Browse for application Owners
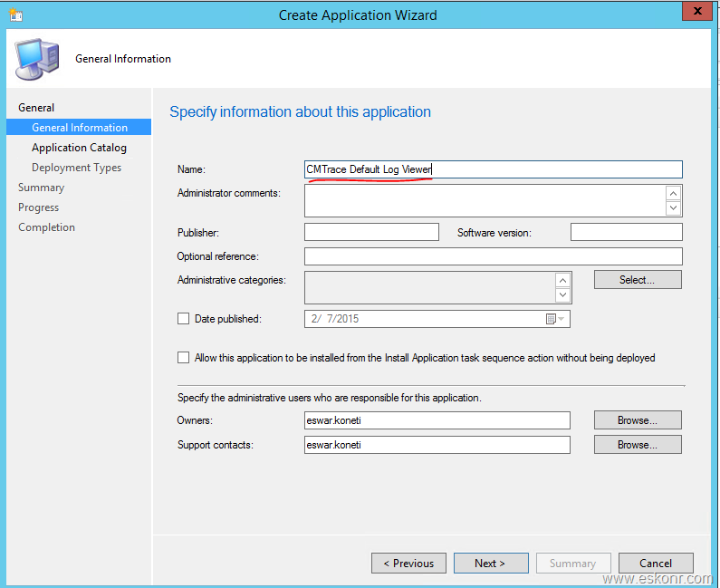The height and width of the screenshot is (588, 720). pos(637,420)
